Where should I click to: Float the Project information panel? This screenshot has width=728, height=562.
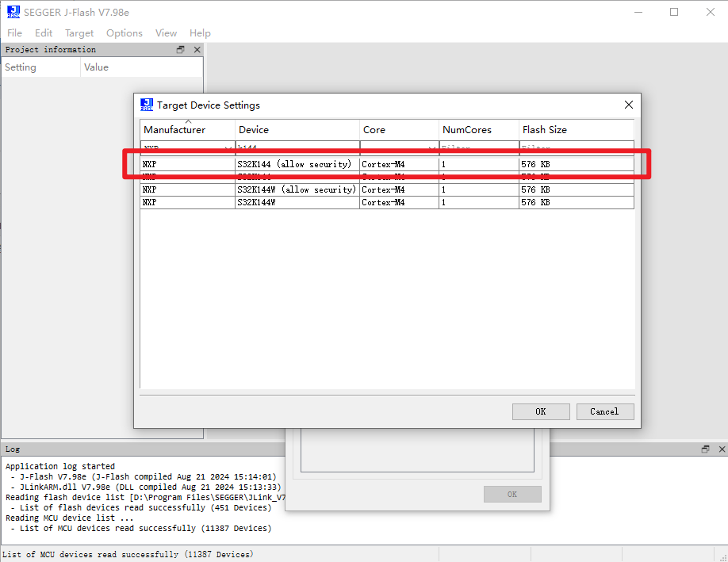[181, 50]
